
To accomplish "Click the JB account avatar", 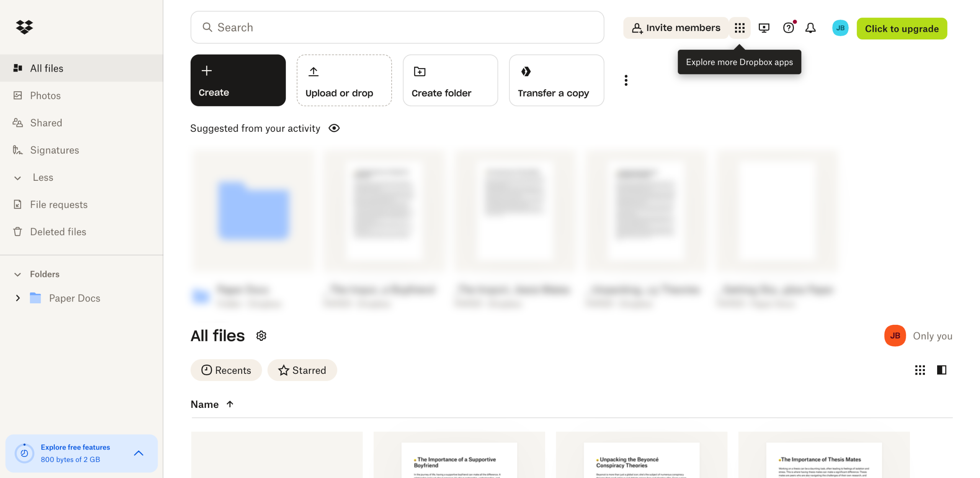I will pos(840,28).
